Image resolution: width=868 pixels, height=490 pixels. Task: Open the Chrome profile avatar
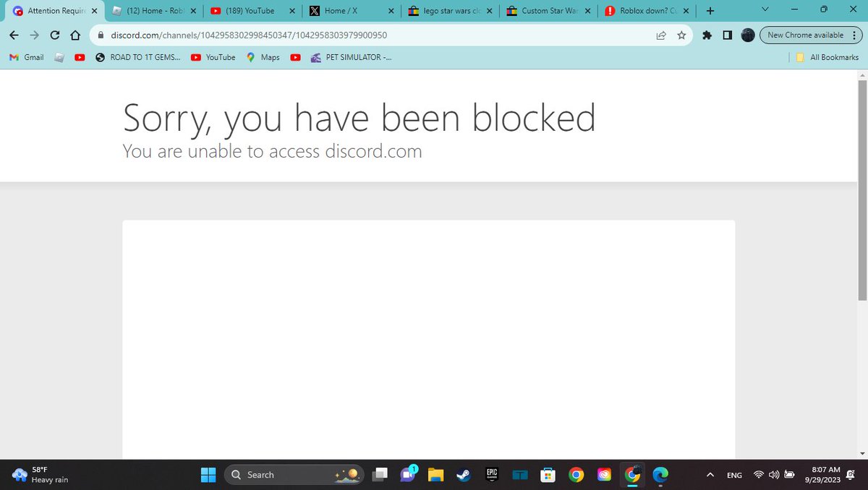click(748, 35)
